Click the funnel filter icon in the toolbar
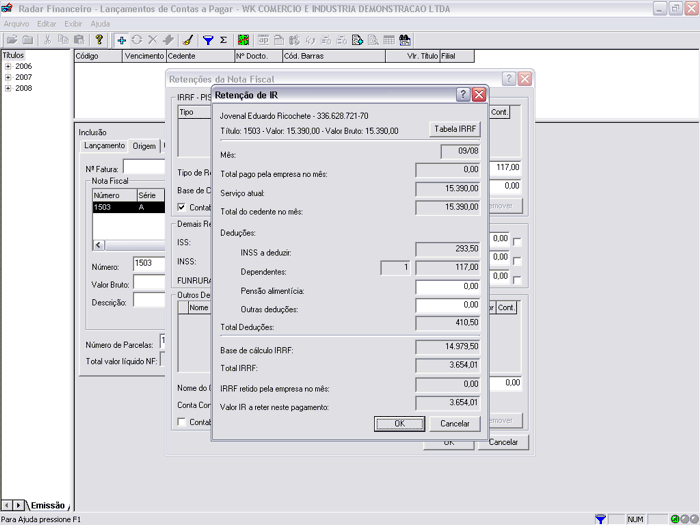Screen dimensions: 700x525 point(208,40)
